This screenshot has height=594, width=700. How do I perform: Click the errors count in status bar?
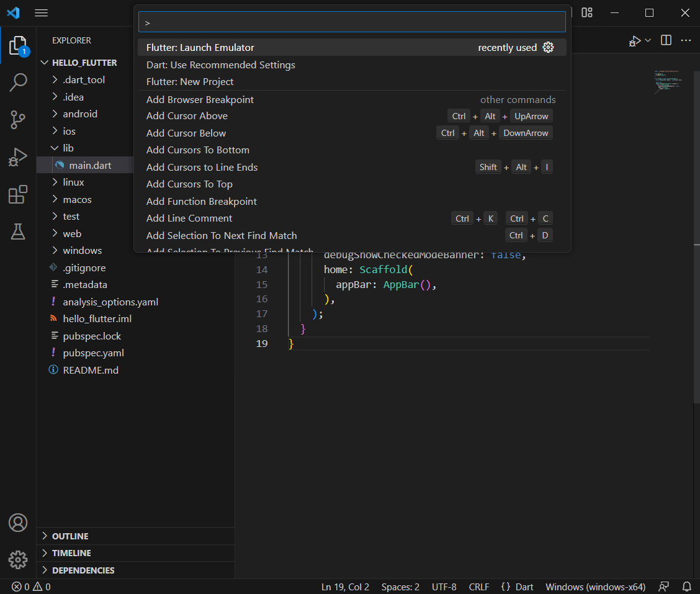point(20,587)
